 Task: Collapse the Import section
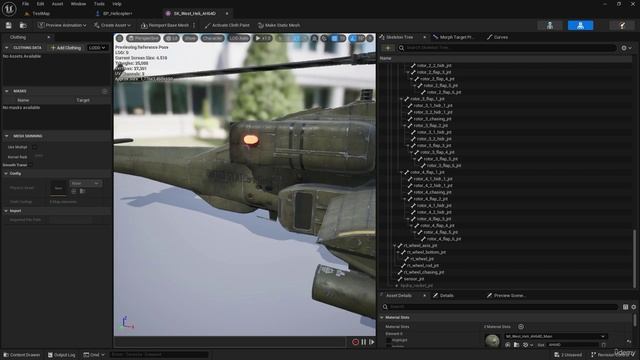tap(6, 211)
